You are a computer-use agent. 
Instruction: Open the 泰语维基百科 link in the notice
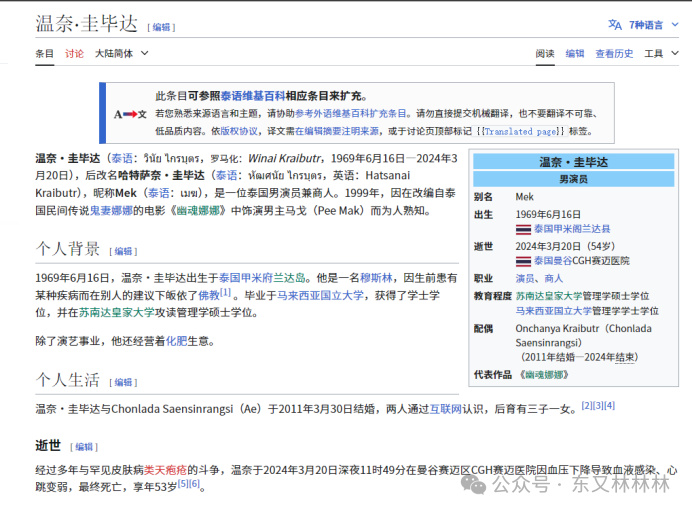coord(253,96)
